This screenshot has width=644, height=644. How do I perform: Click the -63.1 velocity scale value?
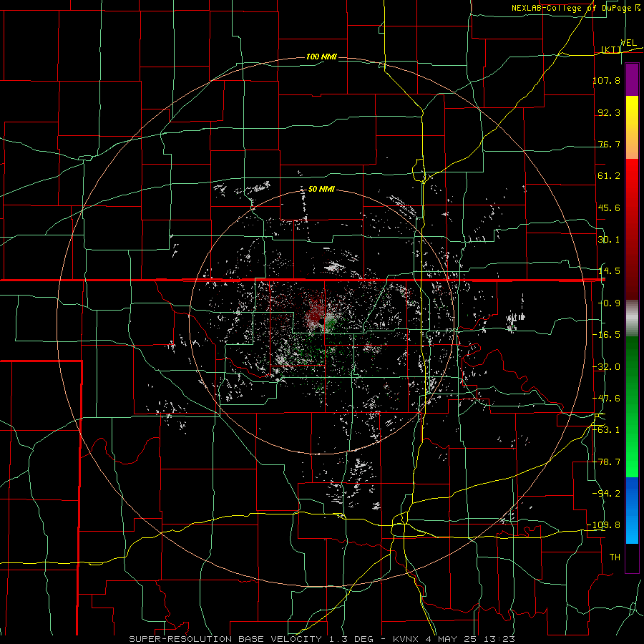[606, 430]
